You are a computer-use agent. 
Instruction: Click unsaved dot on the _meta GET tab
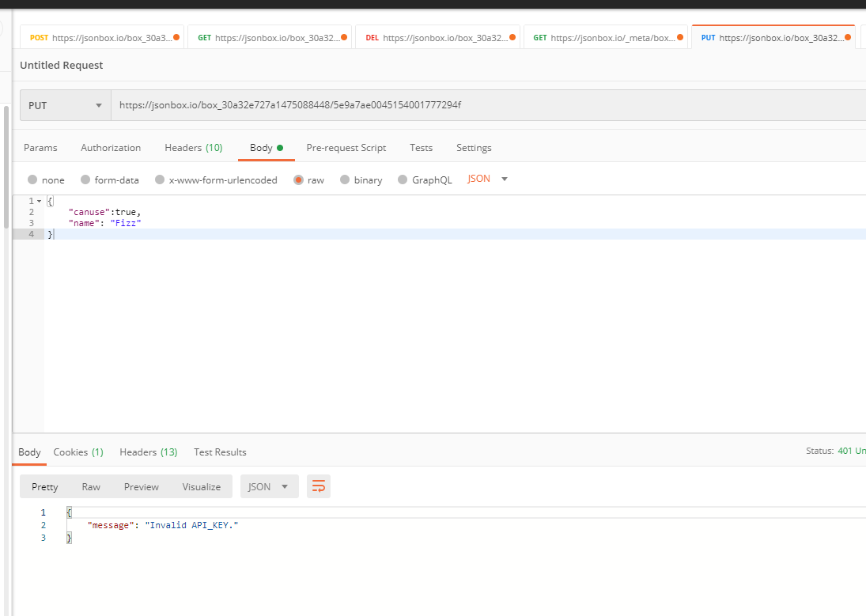point(681,36)
